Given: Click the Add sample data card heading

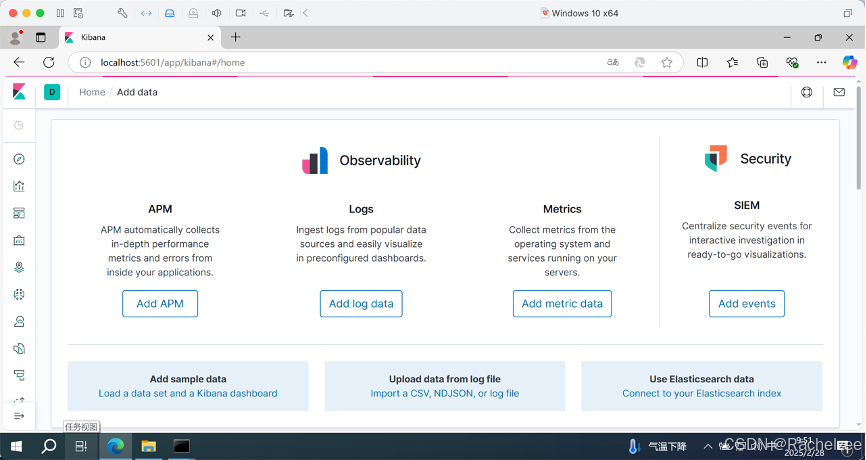Looking at the screenshot, I should click(188, 379).
